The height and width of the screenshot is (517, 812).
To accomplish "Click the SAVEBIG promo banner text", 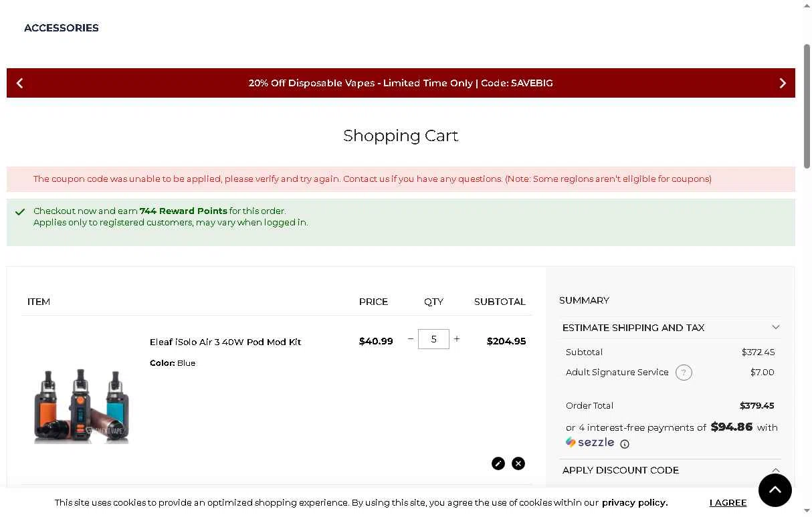I will coord(401,83).
